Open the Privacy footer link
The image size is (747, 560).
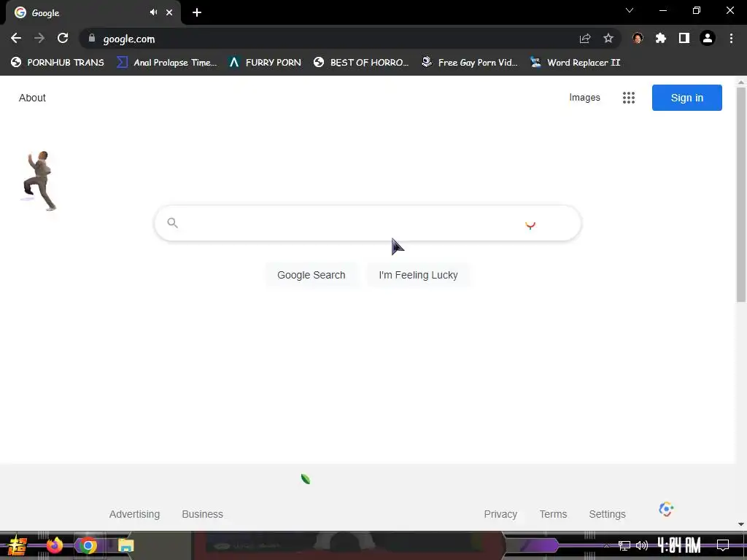[500, 514]
